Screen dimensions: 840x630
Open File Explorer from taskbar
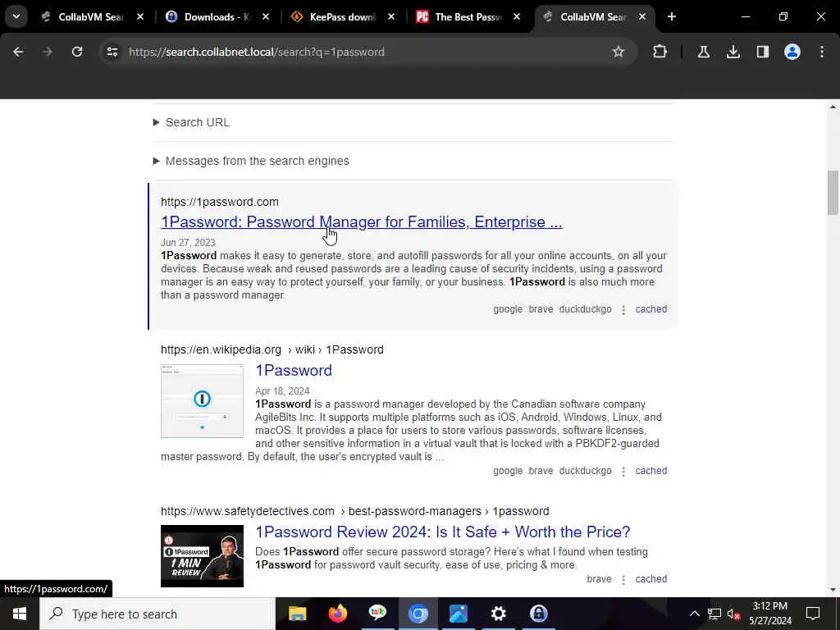pyautogui.click(x=297, y=614)
